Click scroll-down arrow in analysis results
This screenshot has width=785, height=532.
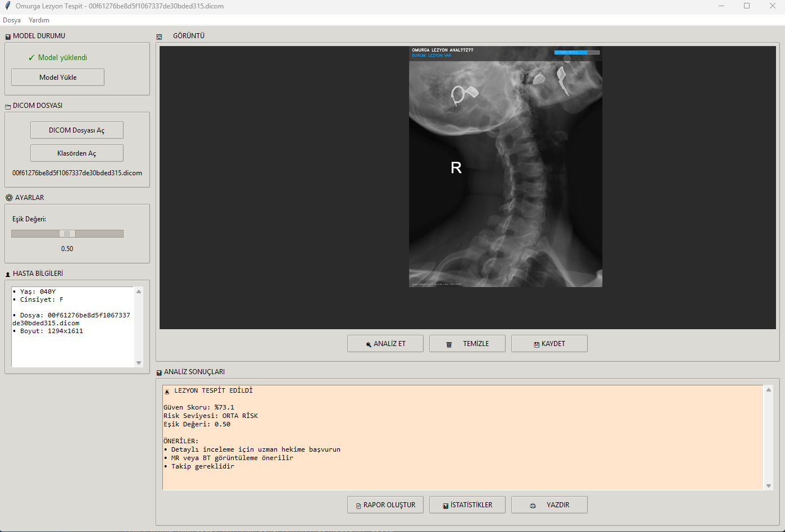pos(769,486)
